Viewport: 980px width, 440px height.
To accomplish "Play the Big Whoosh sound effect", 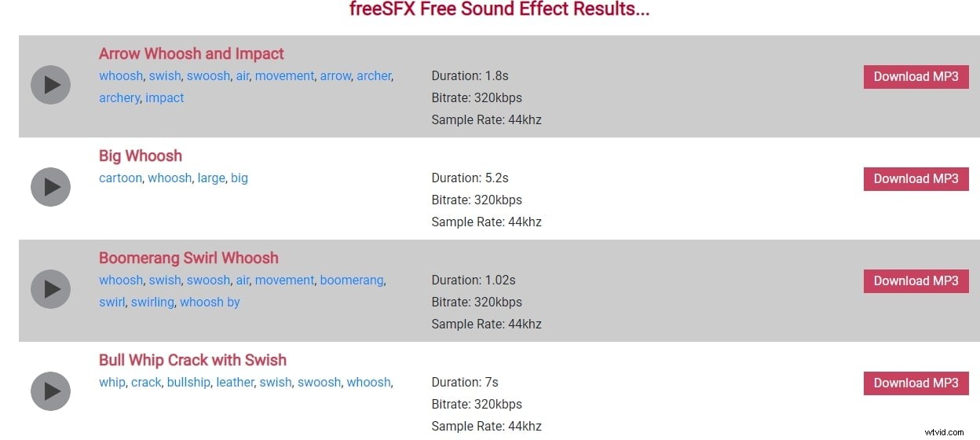I will [x=50, y=187].
